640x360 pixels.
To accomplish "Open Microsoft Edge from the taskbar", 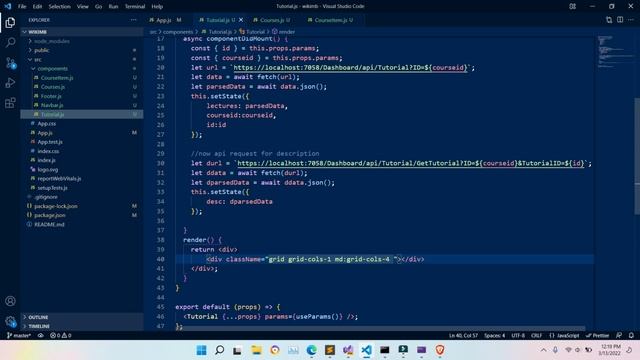I will point(311,350).
